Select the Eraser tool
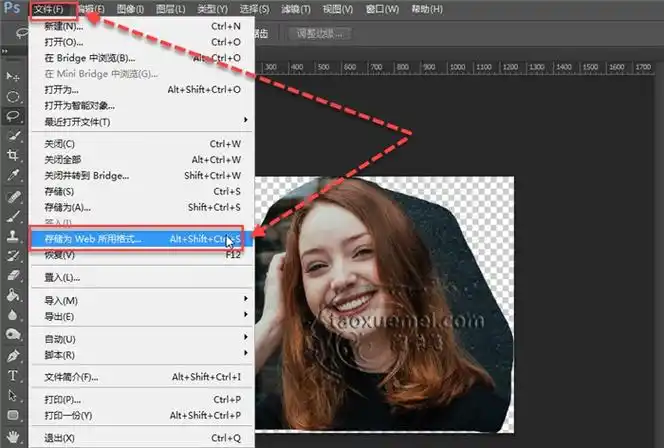This screenshot has height=448, width=664. tap(14, 275)
